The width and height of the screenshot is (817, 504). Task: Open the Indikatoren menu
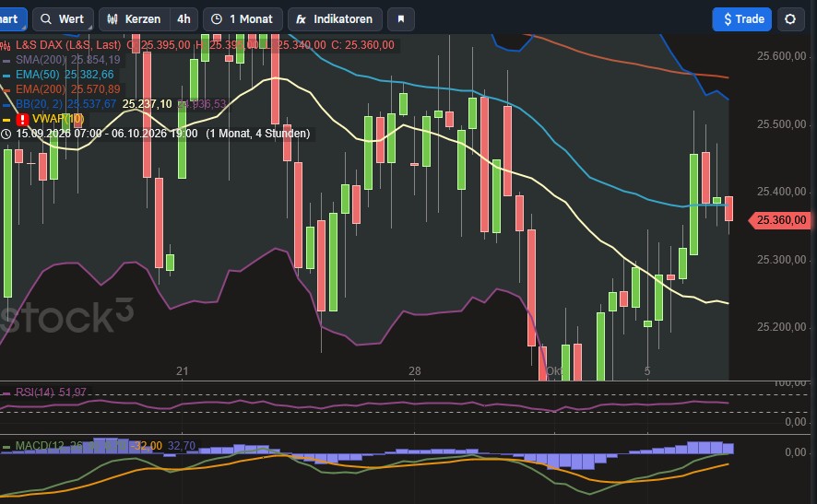pyautogui.click(x=335, y=19)
